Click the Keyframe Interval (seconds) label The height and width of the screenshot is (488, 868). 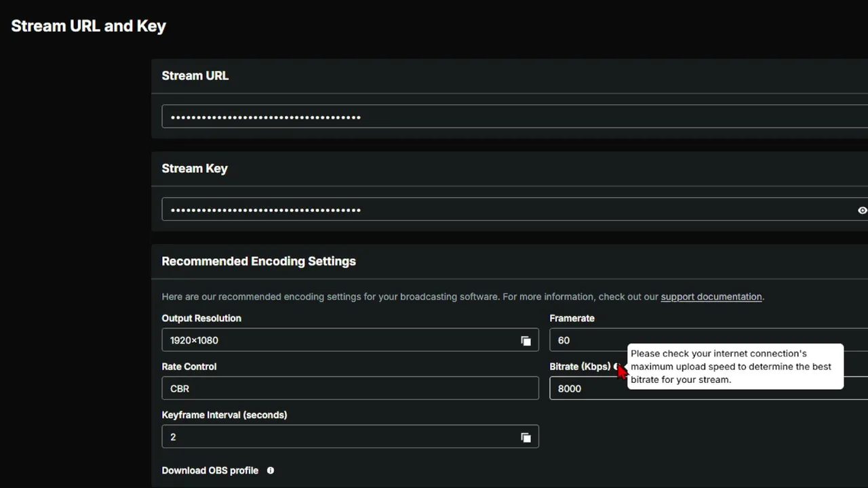pyautogui.click(x=224, y=415)
